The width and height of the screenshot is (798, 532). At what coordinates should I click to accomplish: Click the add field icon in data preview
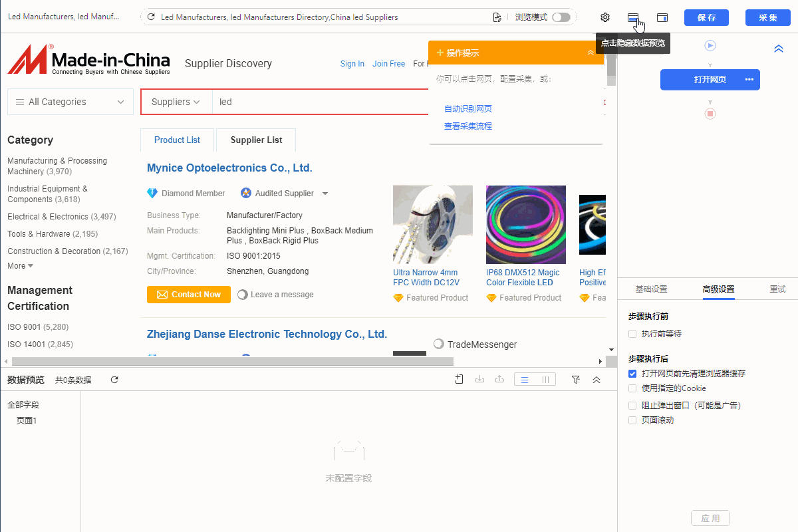pyautogui.click(x=459, y=379)
